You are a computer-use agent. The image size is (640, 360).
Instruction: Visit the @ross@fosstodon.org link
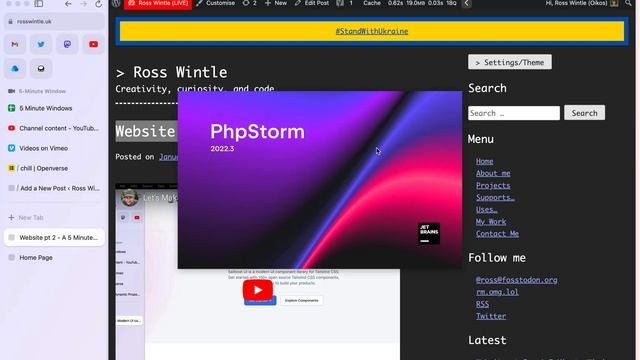(x=516, y=280)
